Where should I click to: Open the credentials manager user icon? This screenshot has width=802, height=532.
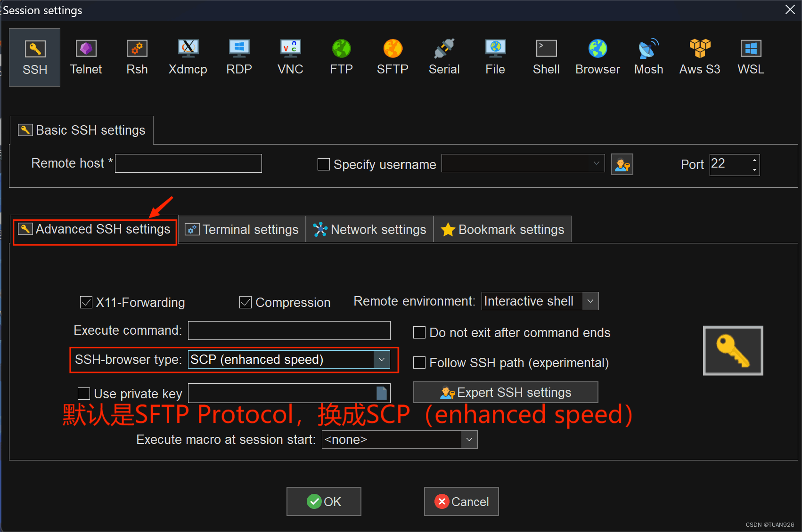click(x=622, y=164)
